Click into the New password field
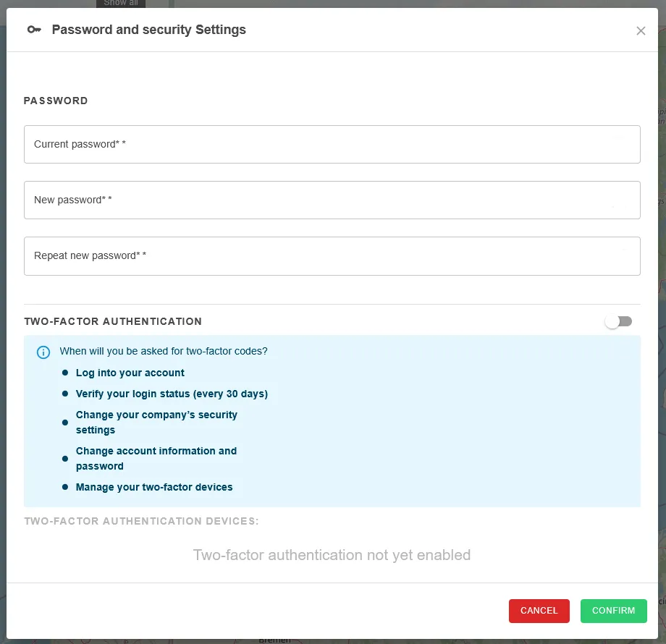The width and height of the screenshot is (666, 644). [332, 200]
